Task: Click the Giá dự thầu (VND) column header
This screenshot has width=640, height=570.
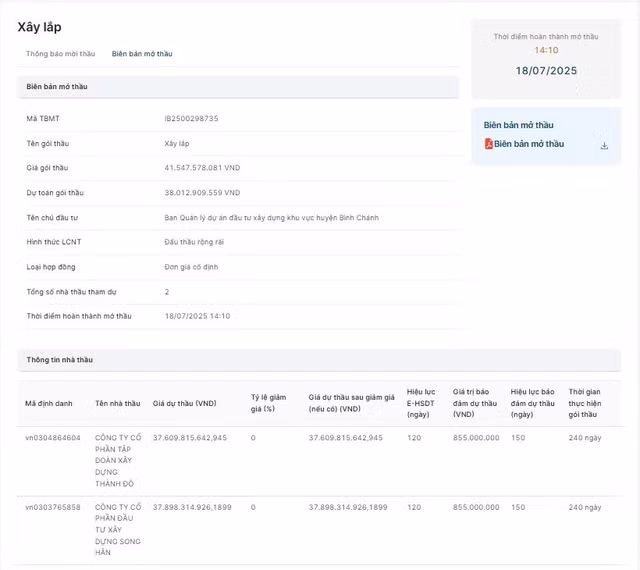Action: pos(184,403)
